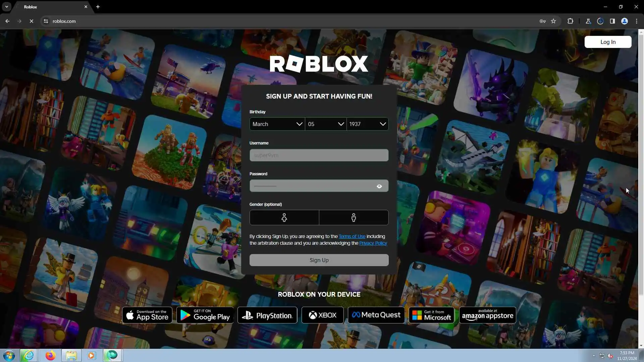This screenshot has height=362, width=644.
Task: Open a new browser tab
Action: [x=98, y=7]
